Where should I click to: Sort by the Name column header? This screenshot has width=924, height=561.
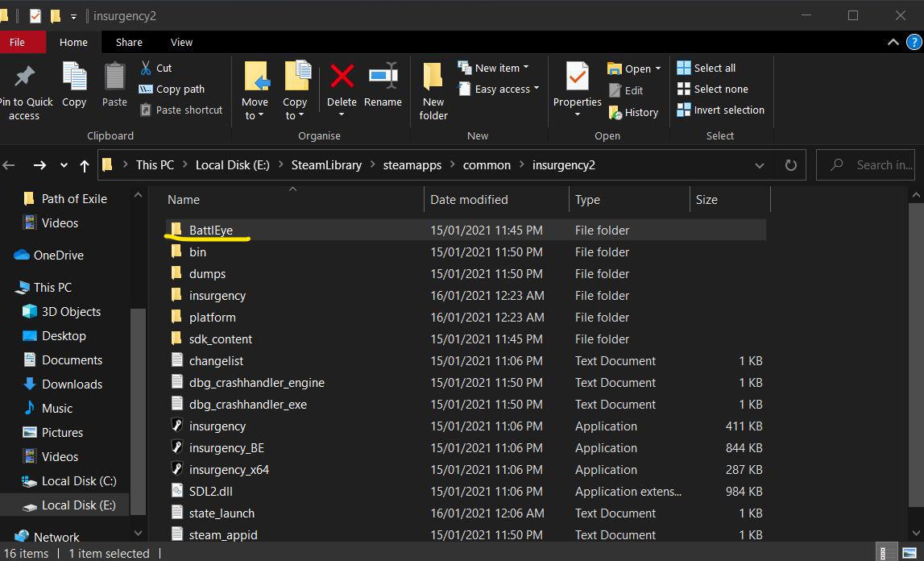coord(183,200)
